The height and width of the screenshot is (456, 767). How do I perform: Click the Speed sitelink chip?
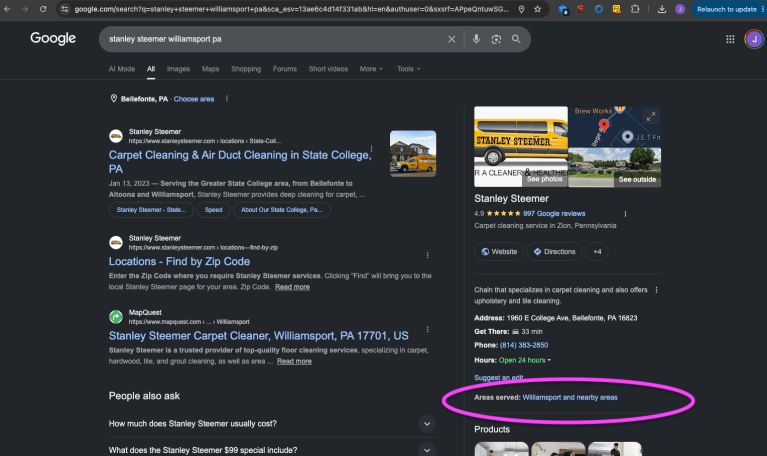[213, 210]
